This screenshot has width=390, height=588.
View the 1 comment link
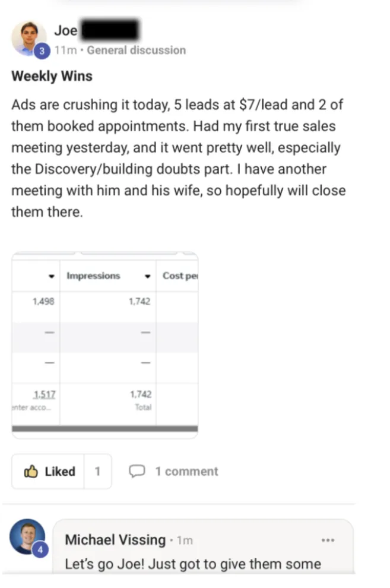[186, 472]
